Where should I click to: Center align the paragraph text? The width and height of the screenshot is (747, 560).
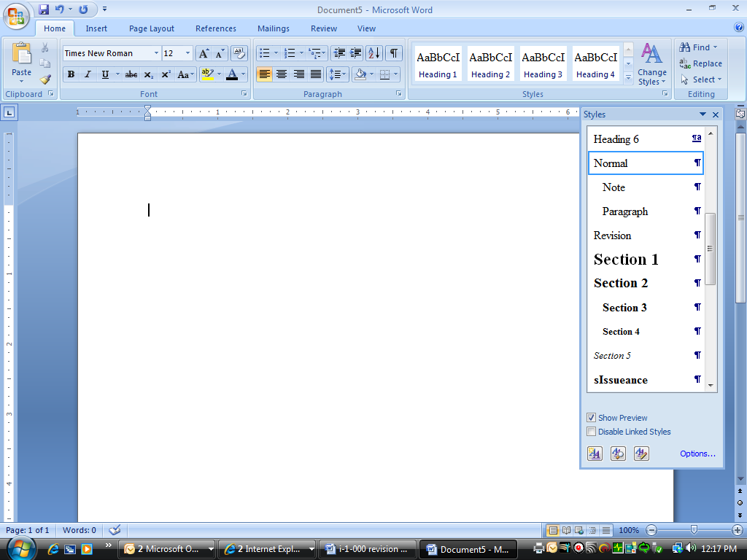coord(282,74)
